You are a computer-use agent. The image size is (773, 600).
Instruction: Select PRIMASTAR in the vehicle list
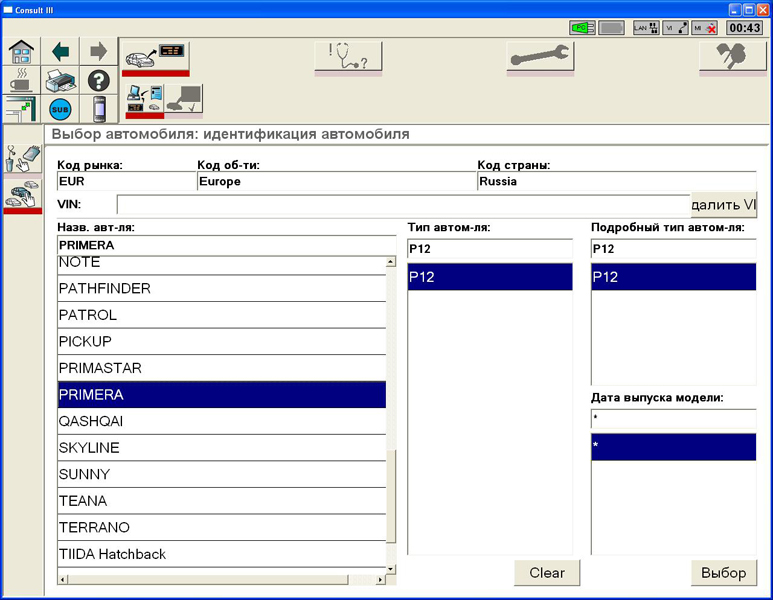(222, 368)
